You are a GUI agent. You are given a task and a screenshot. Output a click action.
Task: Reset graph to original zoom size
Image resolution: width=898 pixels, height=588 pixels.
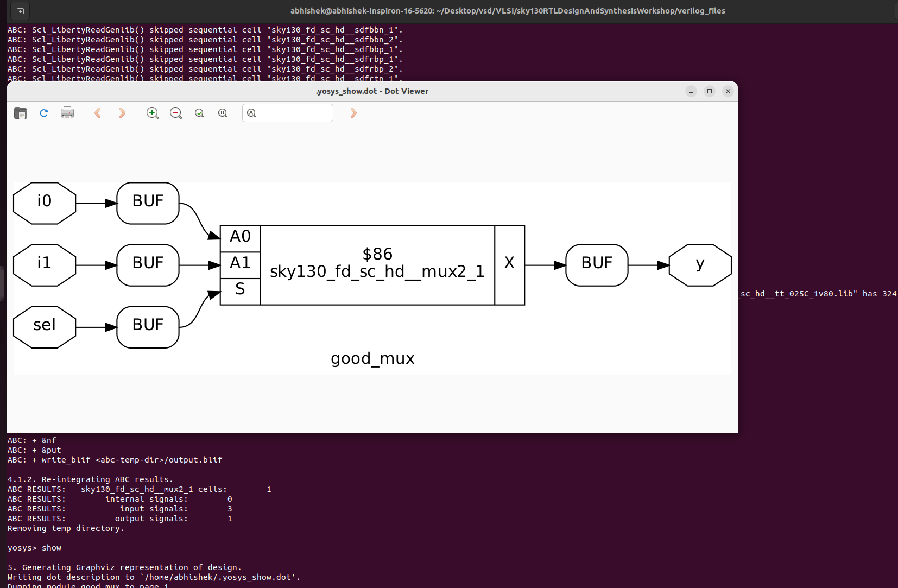click(223, 113)
